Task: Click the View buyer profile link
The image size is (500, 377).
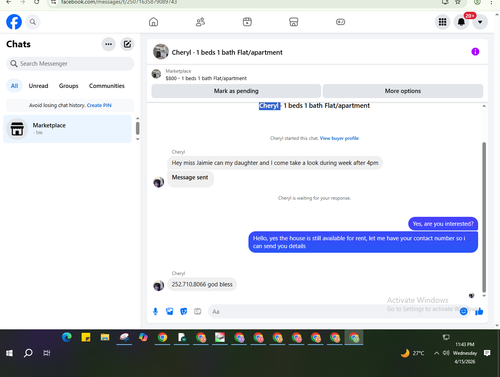Action: pyautogui.click(x=339, y=138)
